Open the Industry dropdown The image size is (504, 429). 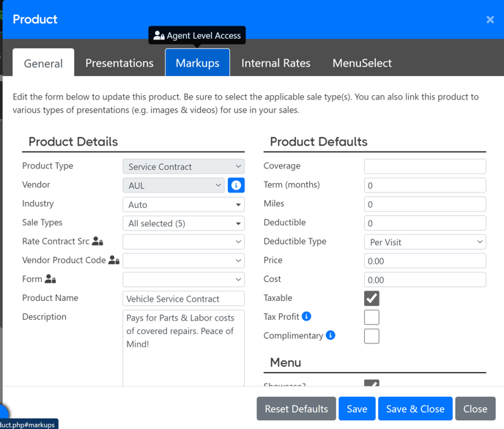tap(183, 205)
